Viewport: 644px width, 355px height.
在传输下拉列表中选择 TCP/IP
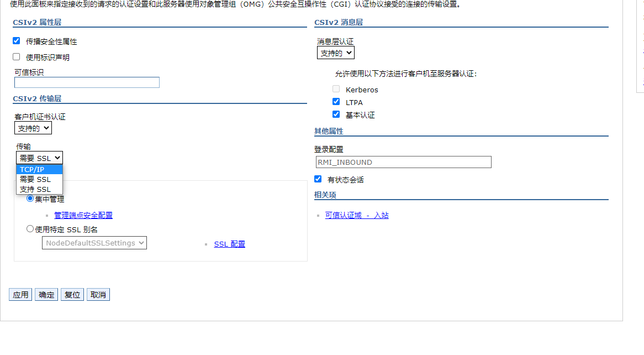31,169
